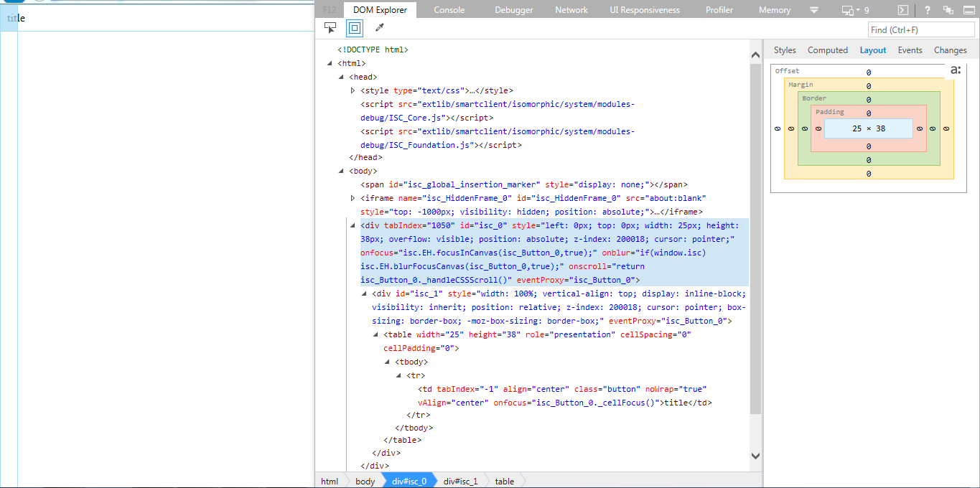
Task: Collapse the div isc_1 node
Action: (x=365, y=294)
